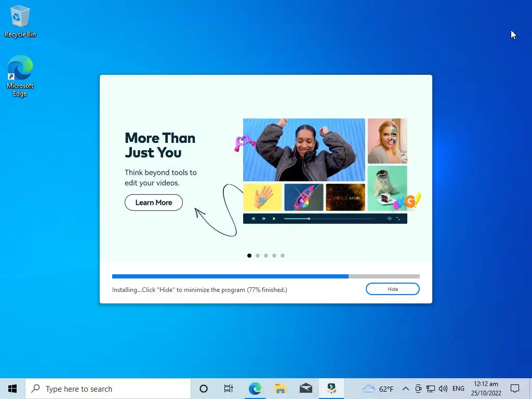This screenshot has height=399, width=532.
Task: Open the volume speaker tray icon
Action: click(443, 389)
